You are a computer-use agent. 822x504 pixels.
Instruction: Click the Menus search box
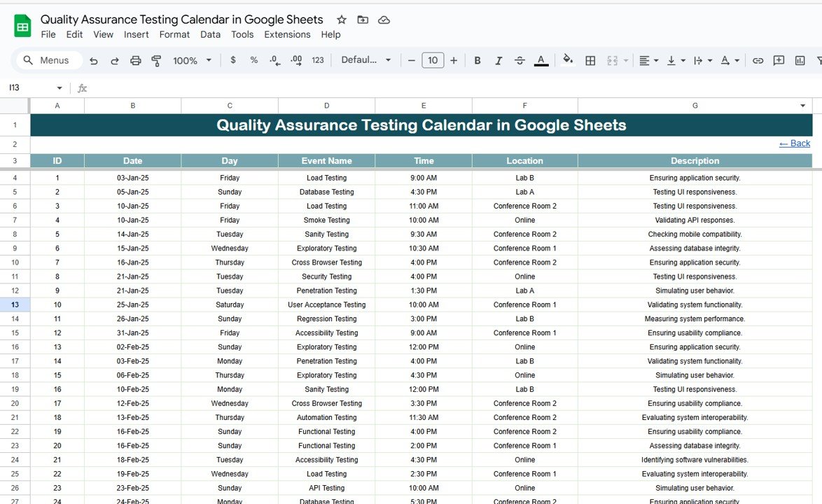pos(49,61)
